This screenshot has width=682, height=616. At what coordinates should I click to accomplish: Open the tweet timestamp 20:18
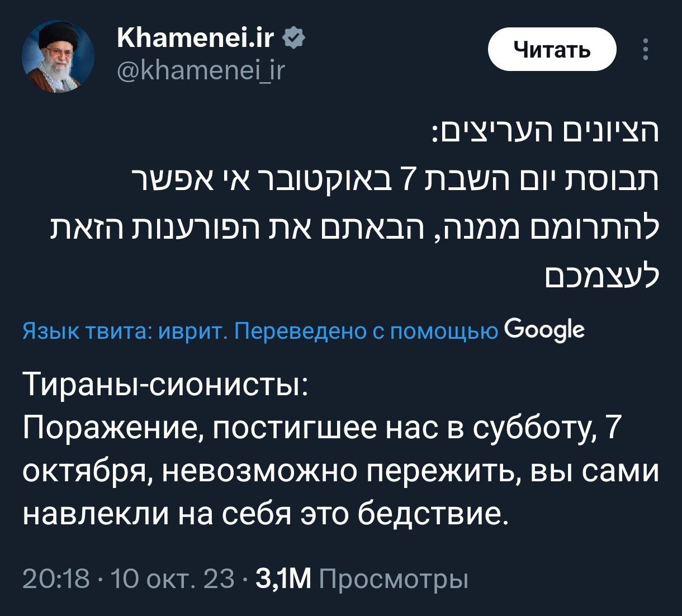click(55, 579)
